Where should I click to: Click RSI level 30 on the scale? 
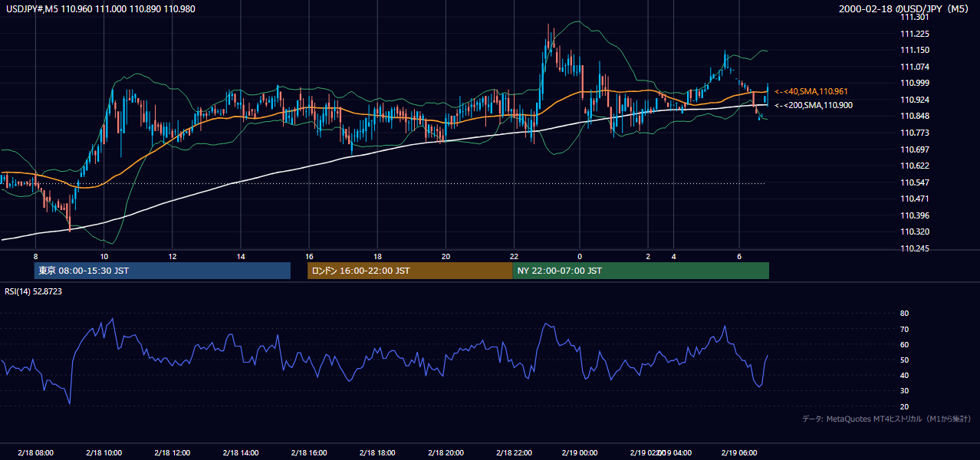coord(904,391)
